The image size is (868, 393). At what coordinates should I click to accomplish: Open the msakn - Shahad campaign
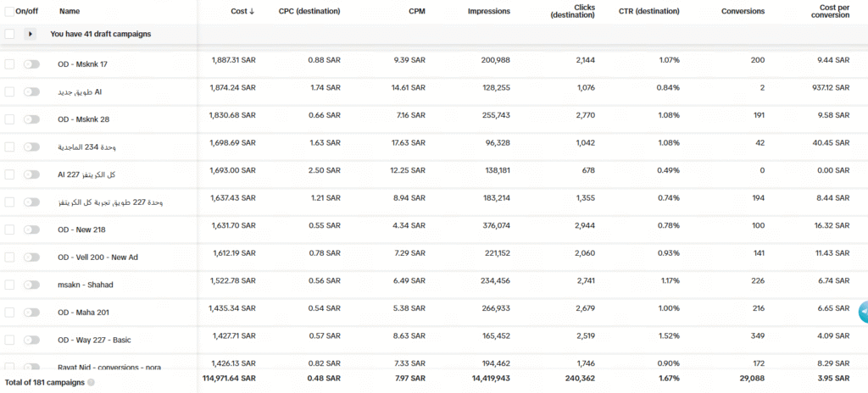point(85,285)
